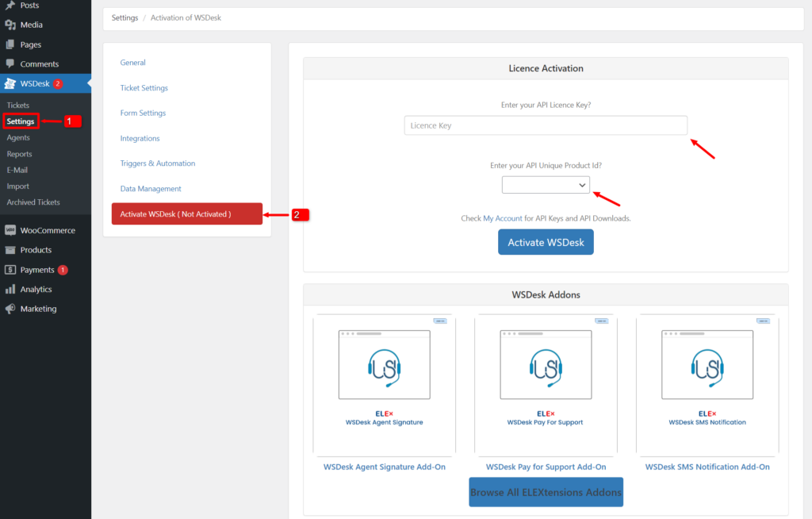Click the Products icon

10,249
